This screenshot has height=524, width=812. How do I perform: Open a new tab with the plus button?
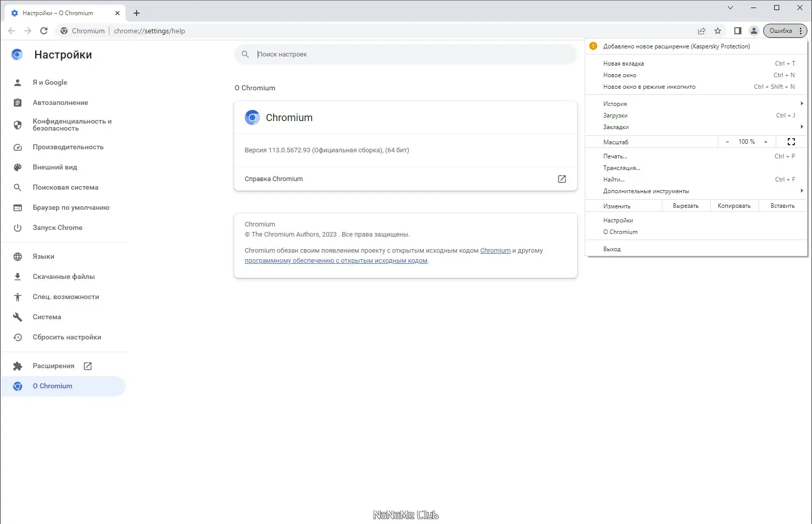tap(137, 13)
